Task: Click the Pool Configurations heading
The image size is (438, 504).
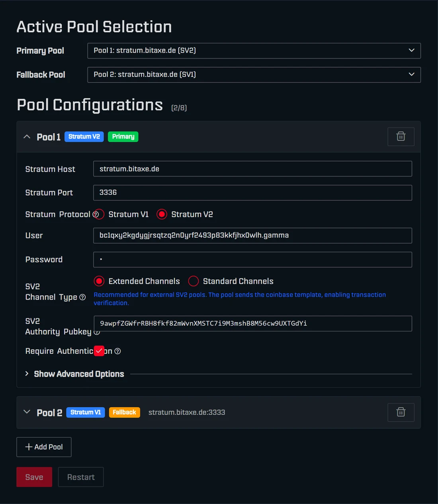Action: click(x=90, y=105)
